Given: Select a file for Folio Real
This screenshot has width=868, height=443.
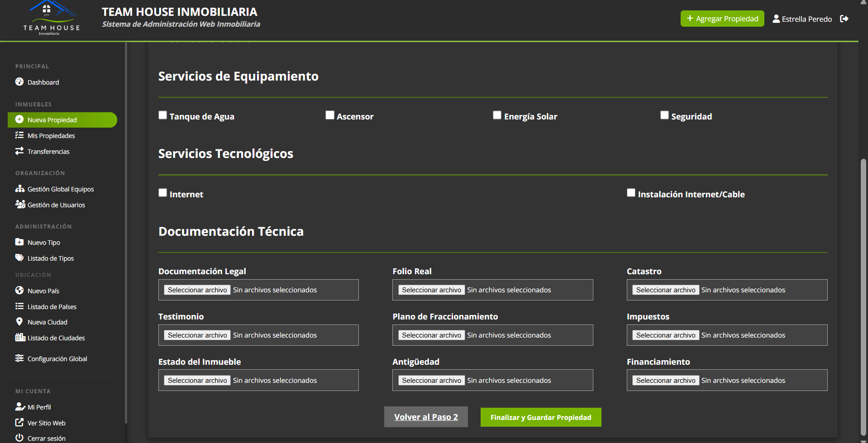Looking at the screenshot, I should click(431, 290).
